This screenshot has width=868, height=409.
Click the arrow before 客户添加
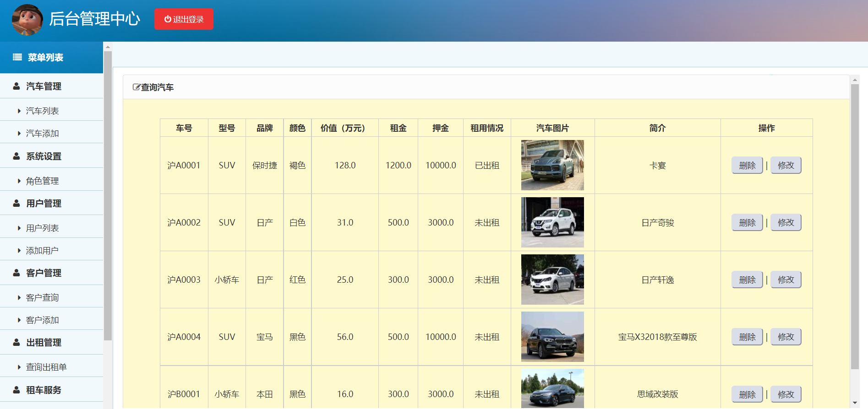(19, 320)
